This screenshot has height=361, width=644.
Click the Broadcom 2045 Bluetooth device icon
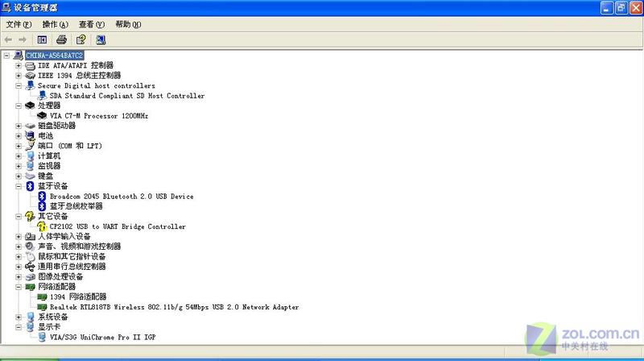point(42,197)
